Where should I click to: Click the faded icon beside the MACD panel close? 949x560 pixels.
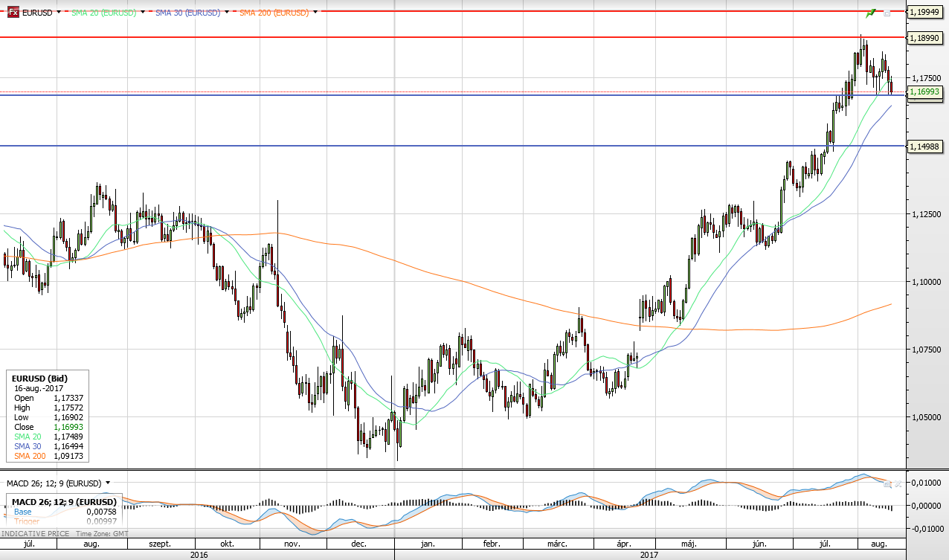coord(886,483)
